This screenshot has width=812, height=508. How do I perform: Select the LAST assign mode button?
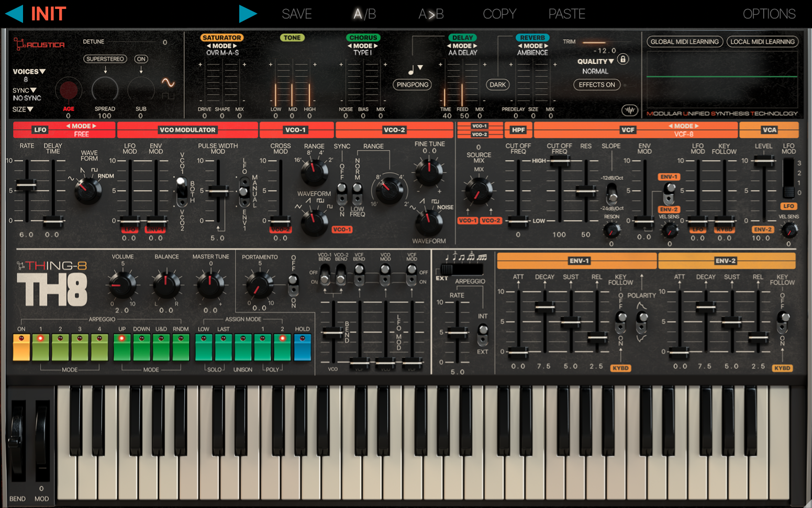coord(224,347)
